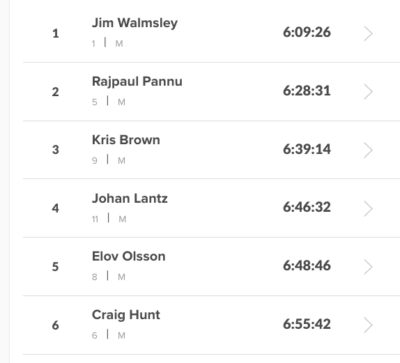The image size is (400, 363).
Task: Click the finish time 6:55:42
Action: [x=307, y=324]
